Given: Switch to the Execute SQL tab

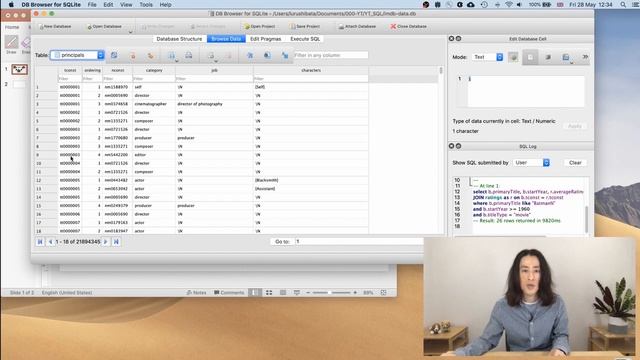Looking at the screenshot, I should [305, 39].
